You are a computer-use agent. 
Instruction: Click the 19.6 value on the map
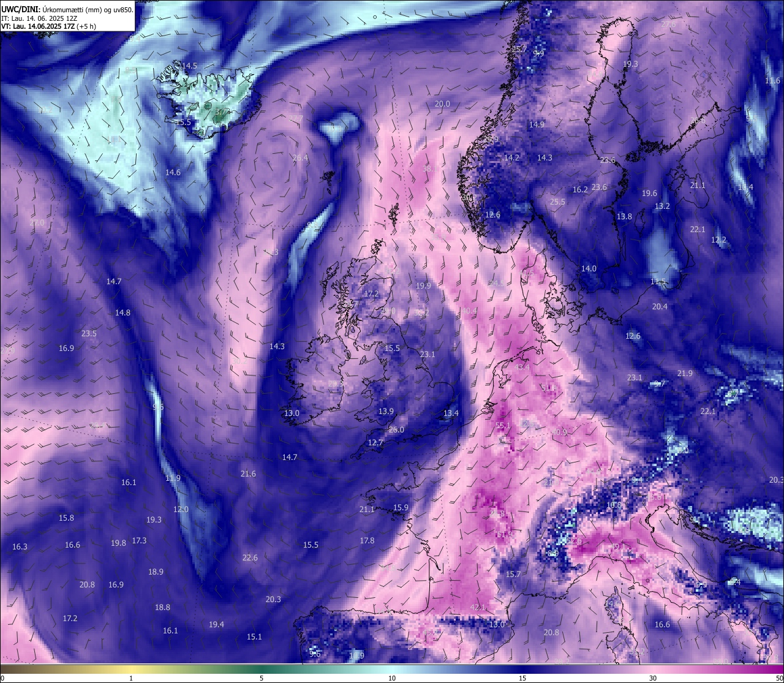pyautogui.click(x=649, y=194)
